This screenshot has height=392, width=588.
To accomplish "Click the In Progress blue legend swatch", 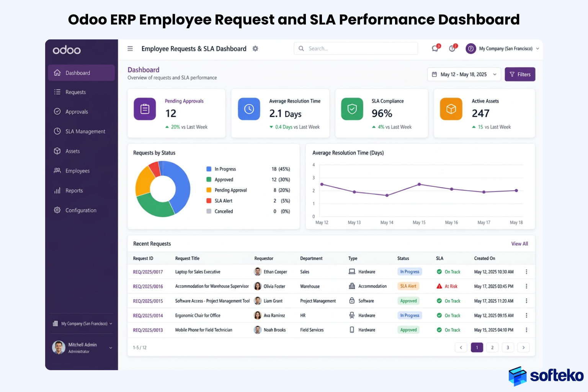I will coord(209,169).
